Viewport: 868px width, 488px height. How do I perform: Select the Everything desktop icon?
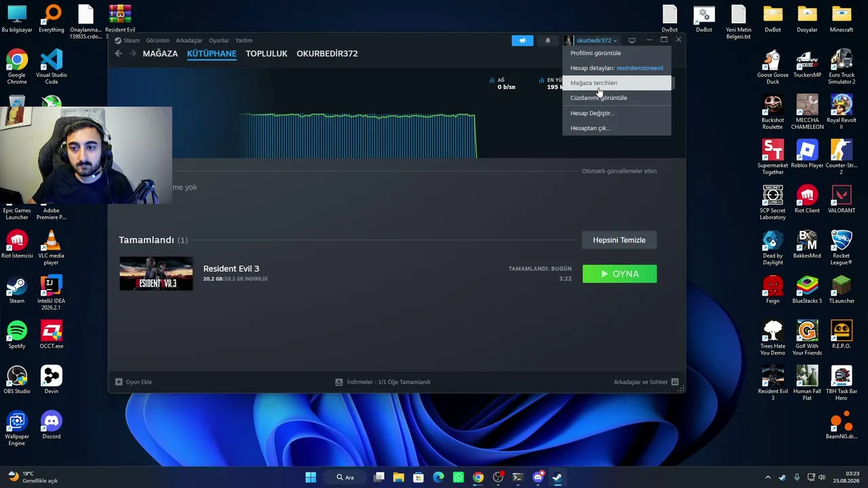click(52, 19)
